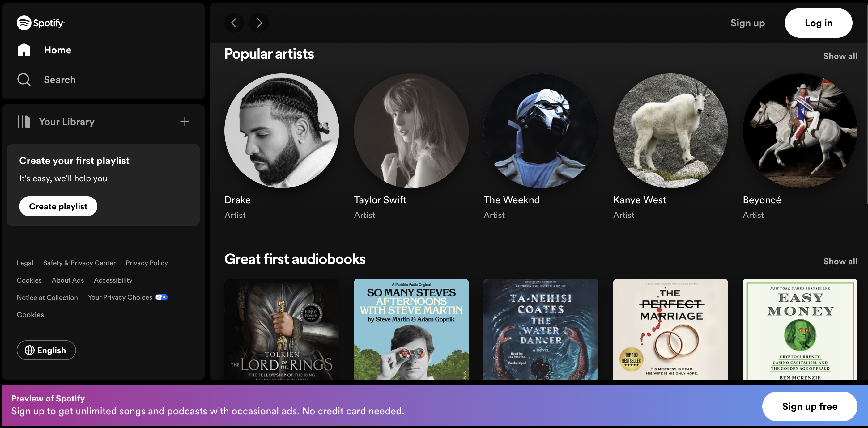Screen dimensions: 868x428
Task: Click The Weeknd artist name
Action: point(512,200)
